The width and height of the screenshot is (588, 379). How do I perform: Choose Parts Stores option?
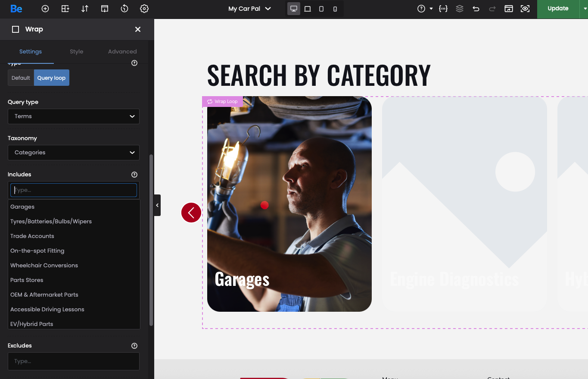click(x=74, y=280)
